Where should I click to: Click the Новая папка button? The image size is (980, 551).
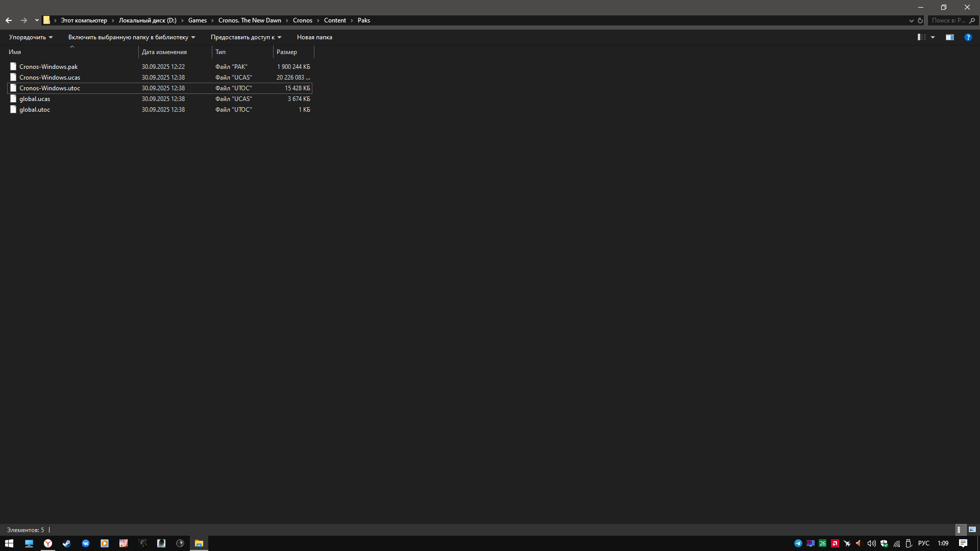(x=314, y=37)
